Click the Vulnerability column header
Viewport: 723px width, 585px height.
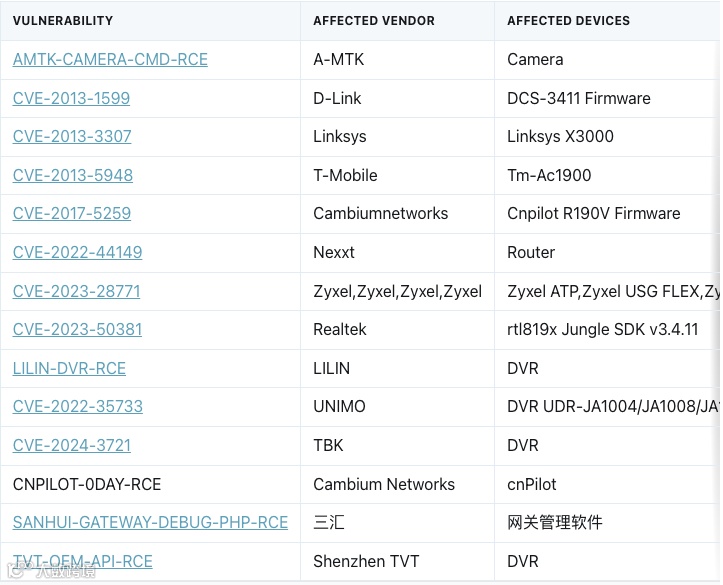click(63, 20)
